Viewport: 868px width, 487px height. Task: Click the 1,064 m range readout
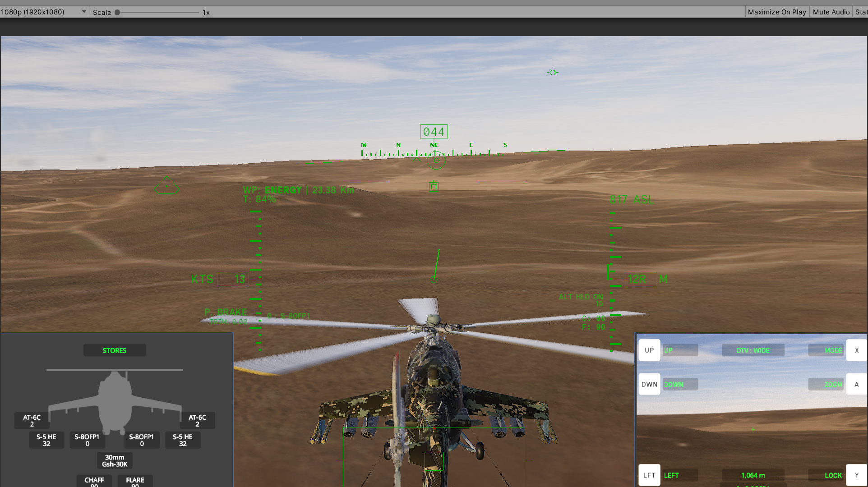tap(753, 475)
